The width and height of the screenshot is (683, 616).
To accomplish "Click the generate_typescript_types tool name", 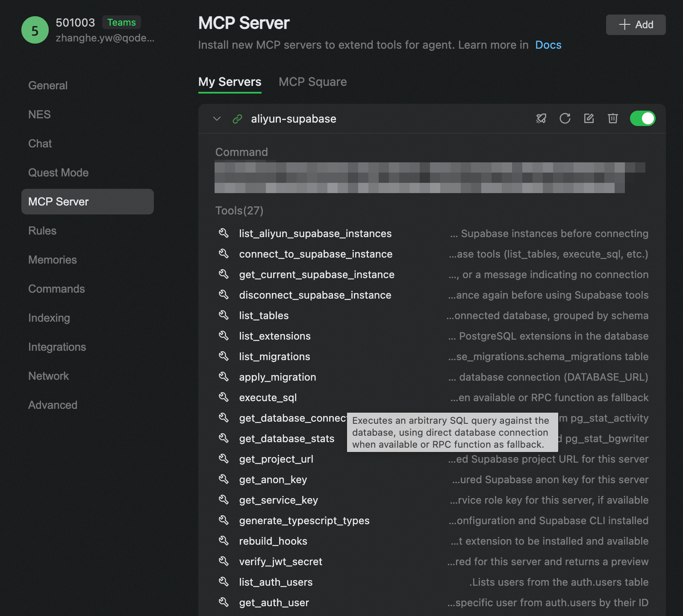I will click(x=304, y=520).
